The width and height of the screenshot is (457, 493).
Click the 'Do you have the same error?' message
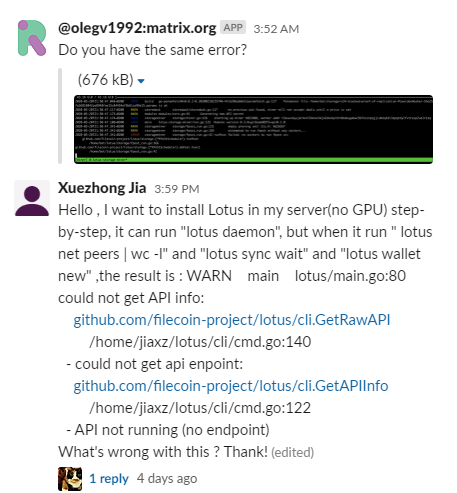pyautogui.click(x=153, y=50)
